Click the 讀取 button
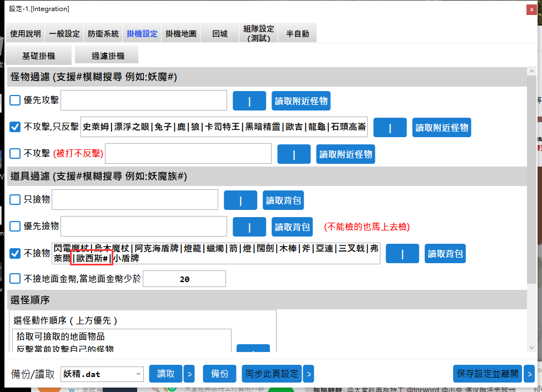 pyautogui.click(x=165, y=374)
